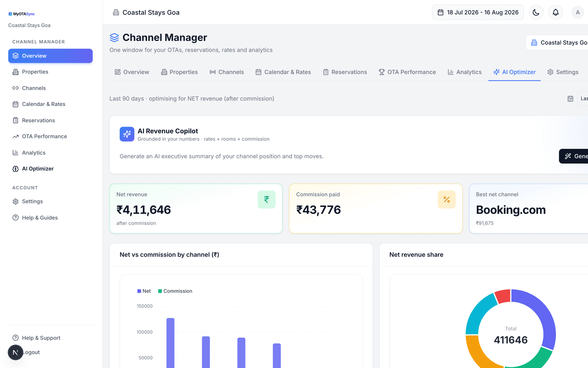This screenshot has height=368, width=588.
Task: Click percent icon on Commission paid card
Action: click(x=447, y=199)
